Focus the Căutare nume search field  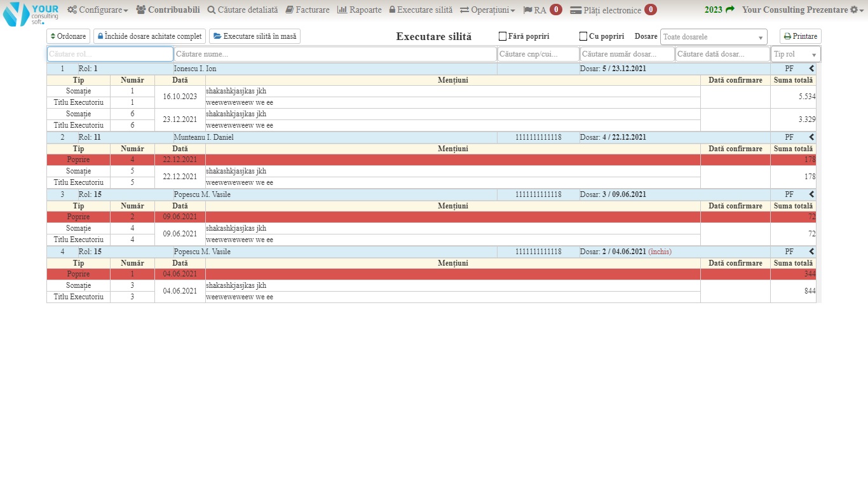point(335,55)
